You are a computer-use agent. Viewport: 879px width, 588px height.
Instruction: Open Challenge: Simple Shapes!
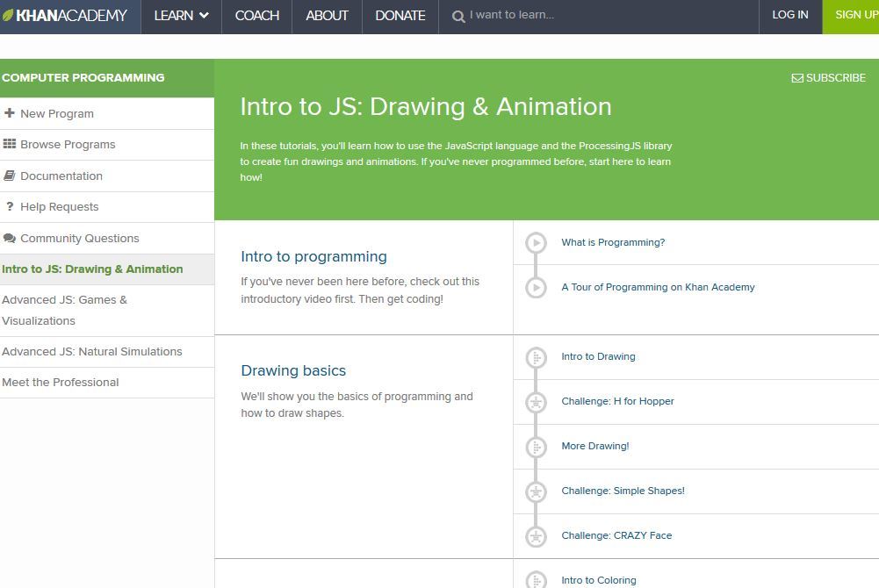(x=623, y=491)
